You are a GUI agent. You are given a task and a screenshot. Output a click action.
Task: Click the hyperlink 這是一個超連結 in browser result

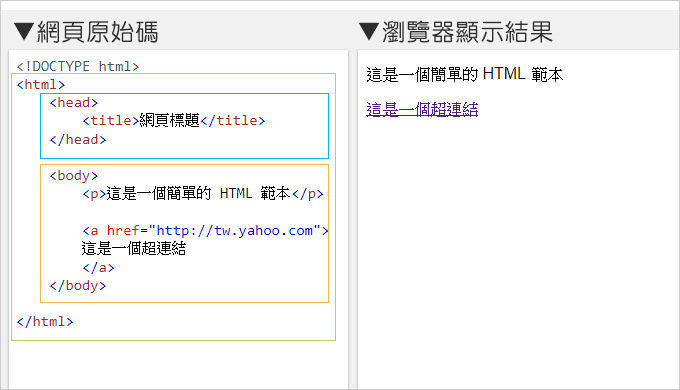(x=422, y=109)
